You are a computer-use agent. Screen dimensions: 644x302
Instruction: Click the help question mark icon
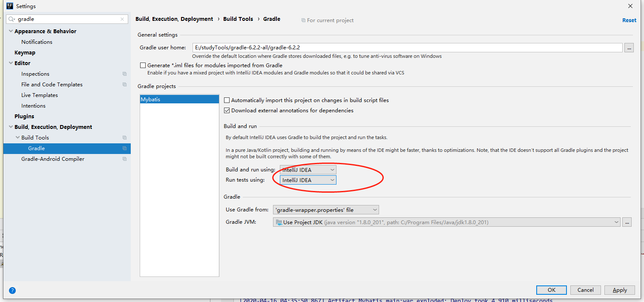tap(12, 291)
